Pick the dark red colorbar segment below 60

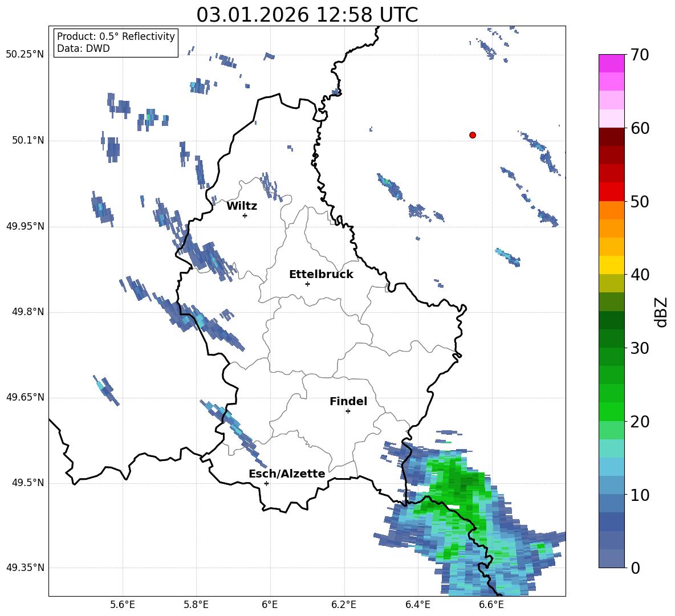click(611, 137)
